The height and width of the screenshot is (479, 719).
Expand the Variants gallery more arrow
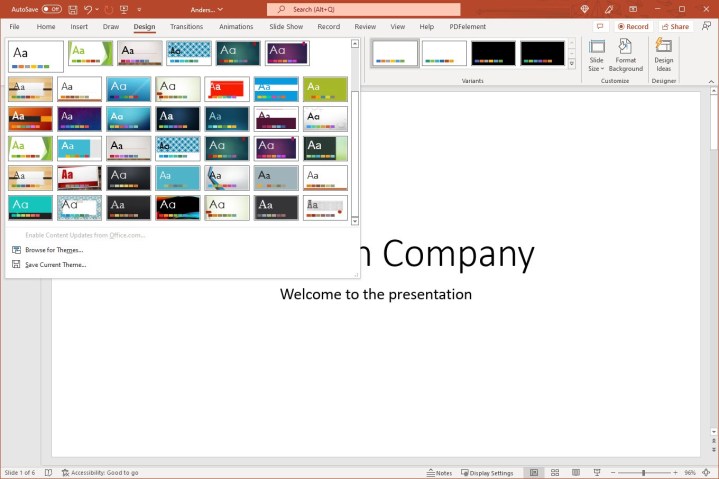click(x=572, y=64)
